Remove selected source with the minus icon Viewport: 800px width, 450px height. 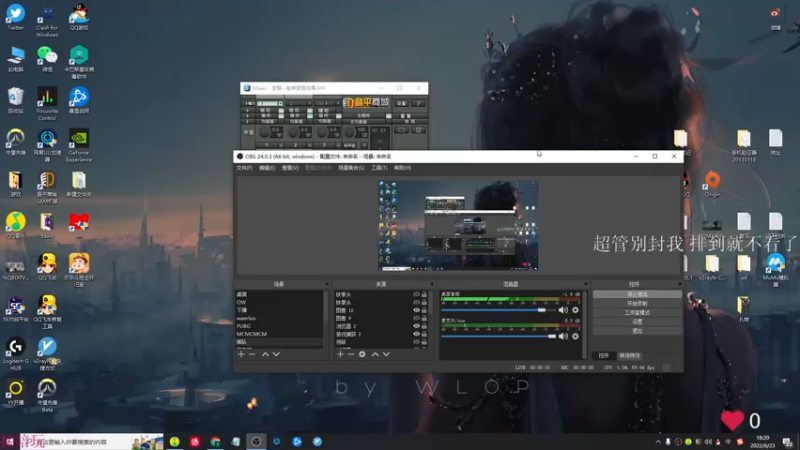[x=351, y=354]
